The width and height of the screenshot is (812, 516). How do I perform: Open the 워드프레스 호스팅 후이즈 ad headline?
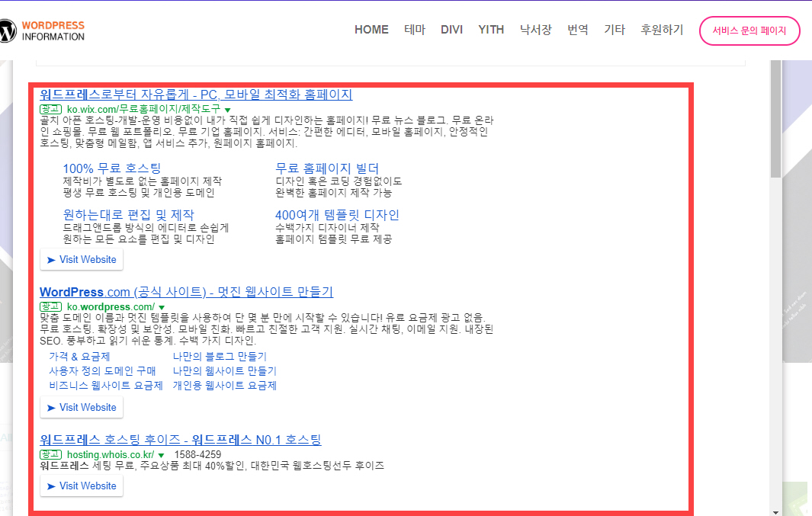pyautogui.click(x=181, y=440)
